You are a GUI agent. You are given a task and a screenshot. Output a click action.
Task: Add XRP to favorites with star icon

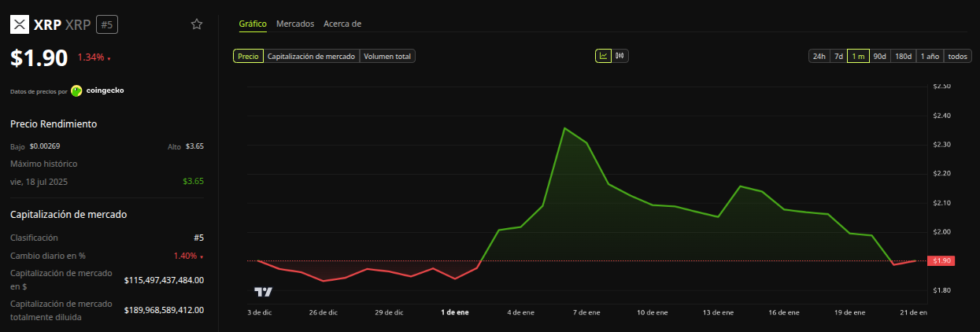[197, 24]
